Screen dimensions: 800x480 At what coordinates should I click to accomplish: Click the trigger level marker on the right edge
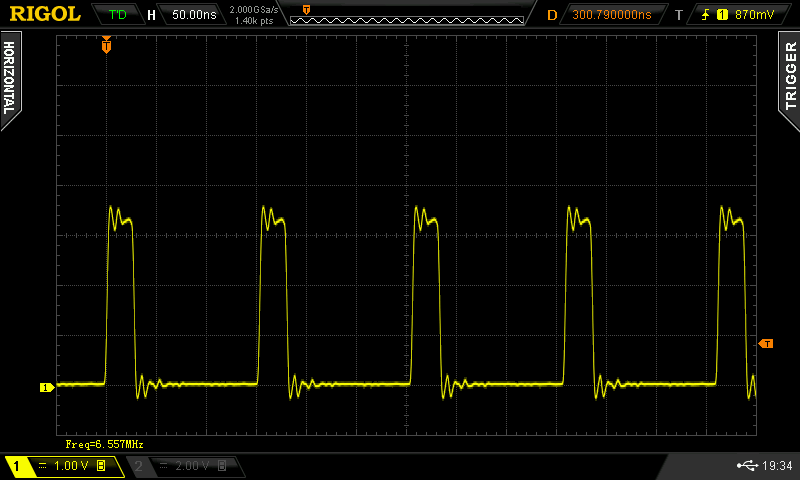coord(766,344)
